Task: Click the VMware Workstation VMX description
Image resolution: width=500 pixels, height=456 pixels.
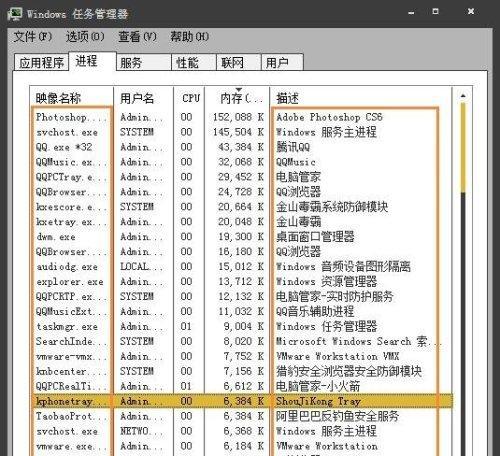Action: point(338,356)
